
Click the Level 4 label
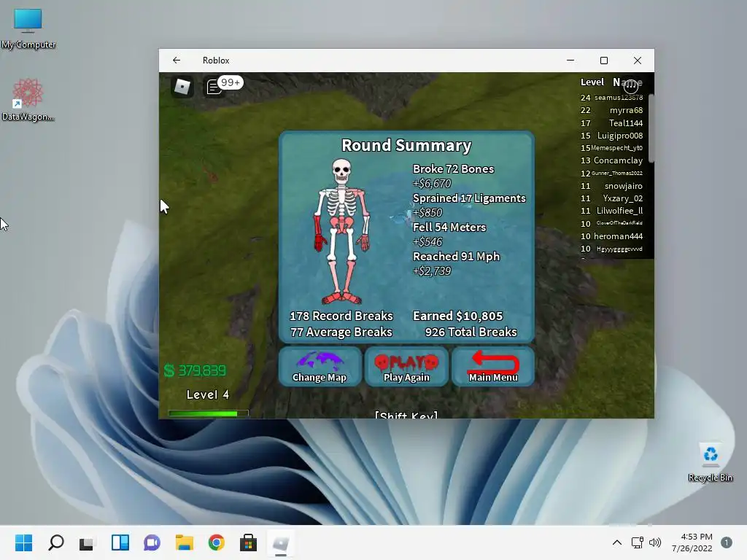(x=208, y=394)
